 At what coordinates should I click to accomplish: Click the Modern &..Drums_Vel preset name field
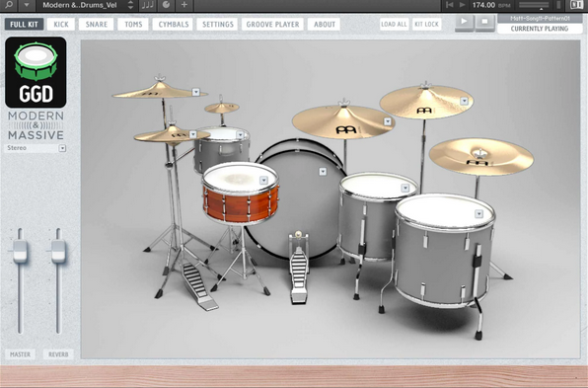point(79,5)
